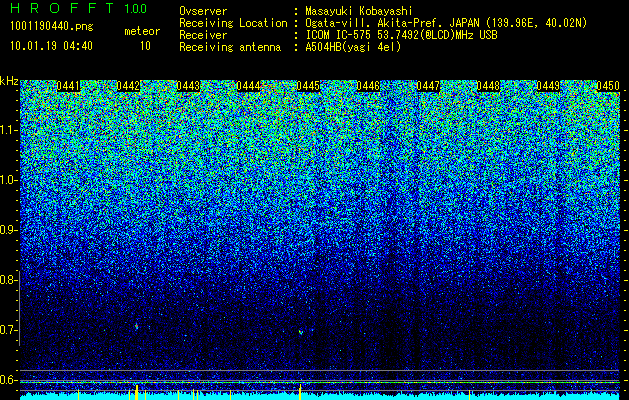Click the Receiving antenna field label
Screen dimensions: 629x400
[230, 47]
